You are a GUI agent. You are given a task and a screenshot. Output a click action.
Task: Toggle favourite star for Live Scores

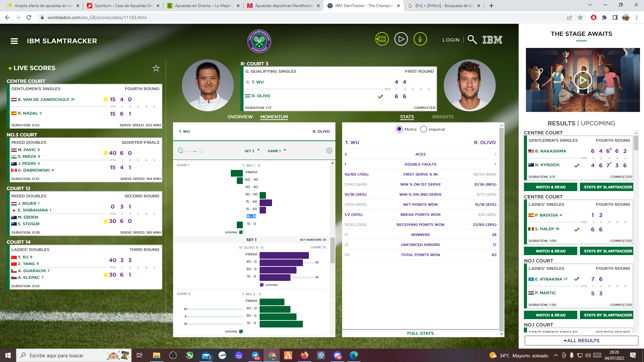pos(156,68)
